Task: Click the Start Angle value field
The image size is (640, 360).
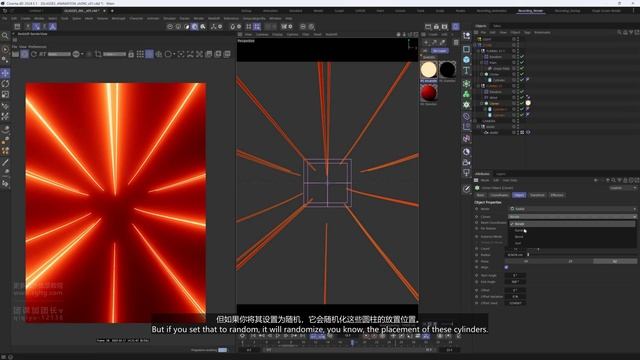Action: pos(515,276)
